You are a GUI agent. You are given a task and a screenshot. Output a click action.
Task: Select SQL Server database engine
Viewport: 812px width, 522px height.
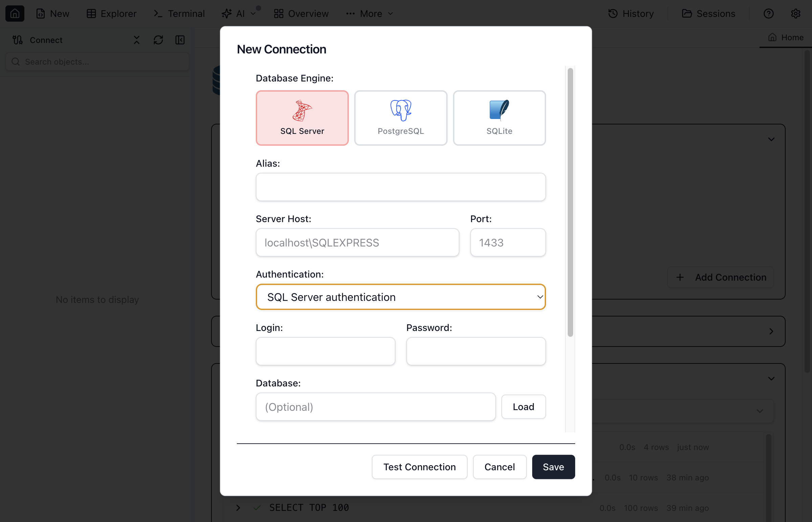click(x=302, y=118)
